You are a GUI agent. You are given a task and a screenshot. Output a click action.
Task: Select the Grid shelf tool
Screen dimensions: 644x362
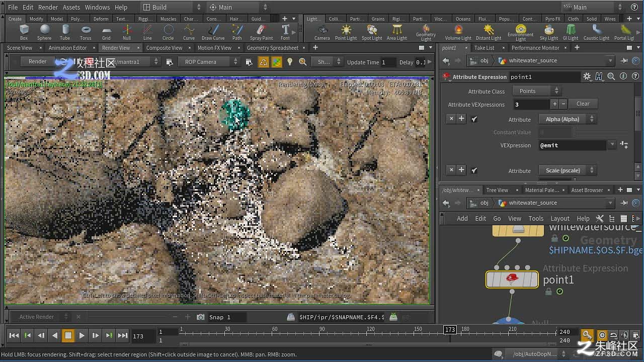pos(106,32)
